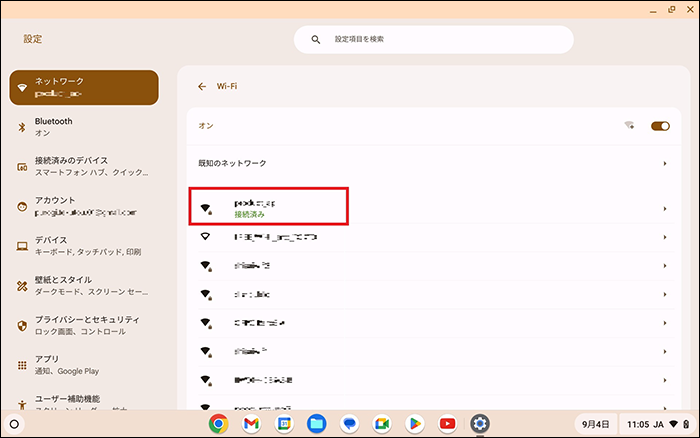Open the connected network marked 接続済み

267,208
